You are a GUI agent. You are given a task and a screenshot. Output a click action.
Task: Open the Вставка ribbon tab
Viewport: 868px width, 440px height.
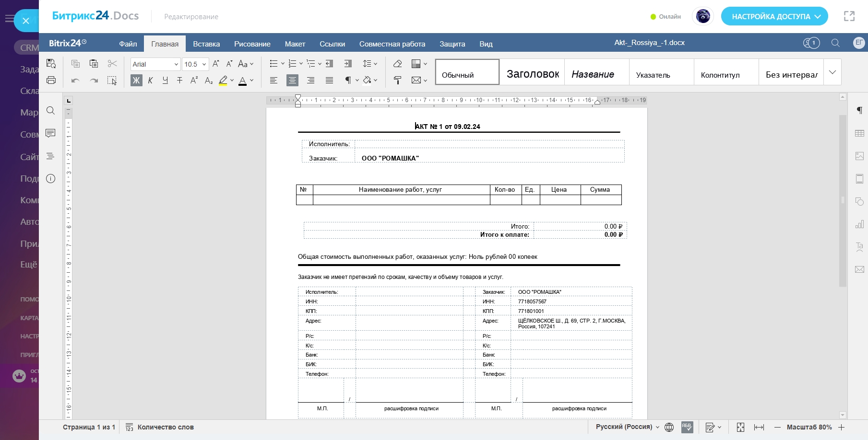pyautogui.click(x=206, y=44)
